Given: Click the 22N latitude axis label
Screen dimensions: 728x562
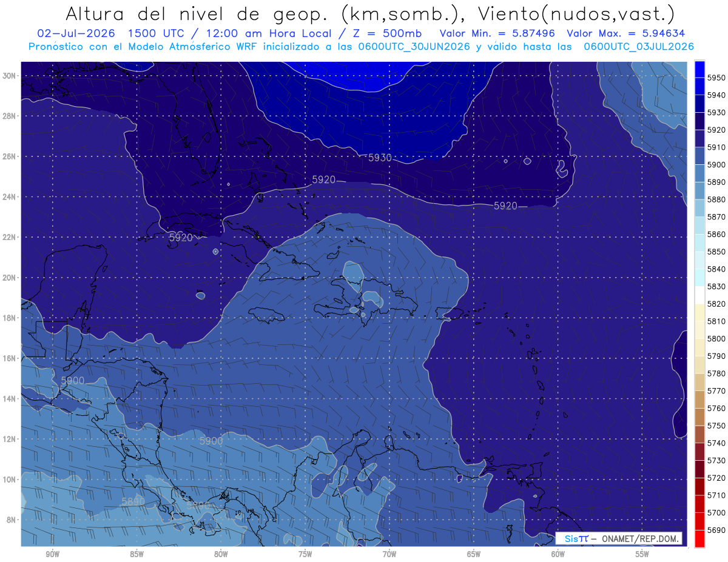Looking at the screenshot, I should coord(9,237).
